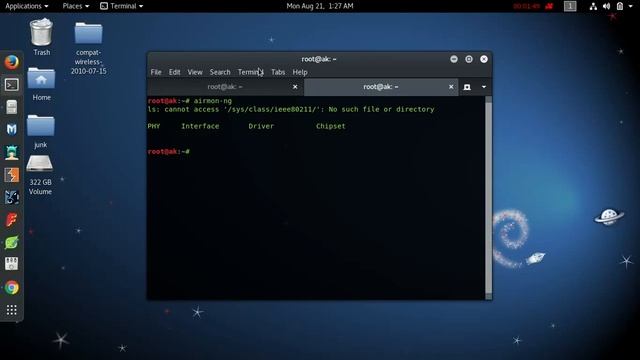Select the second root@ak tab

[x=381, y=87]
